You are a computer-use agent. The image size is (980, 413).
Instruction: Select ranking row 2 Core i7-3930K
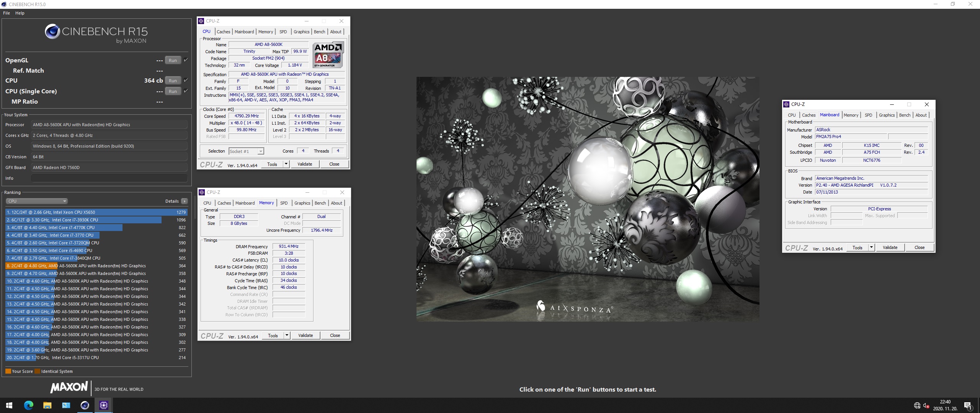96,220
